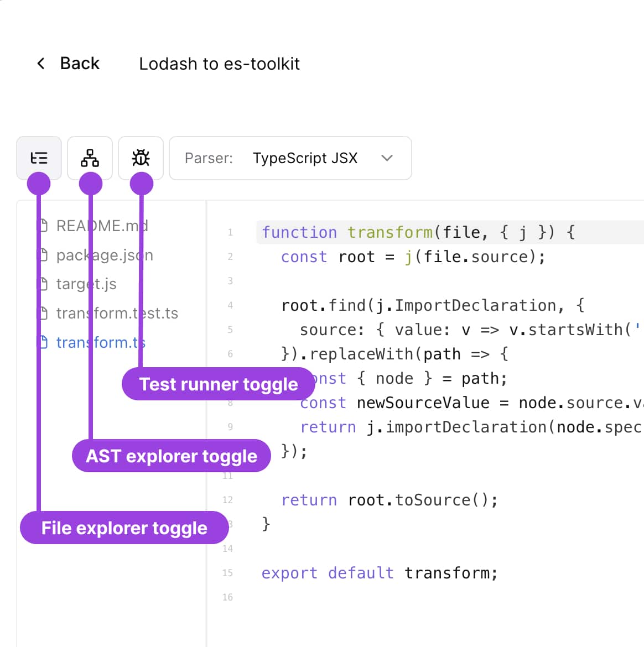Go back using the Back link
The width and height of the screenshot is (644, 647).
(79, 64)
